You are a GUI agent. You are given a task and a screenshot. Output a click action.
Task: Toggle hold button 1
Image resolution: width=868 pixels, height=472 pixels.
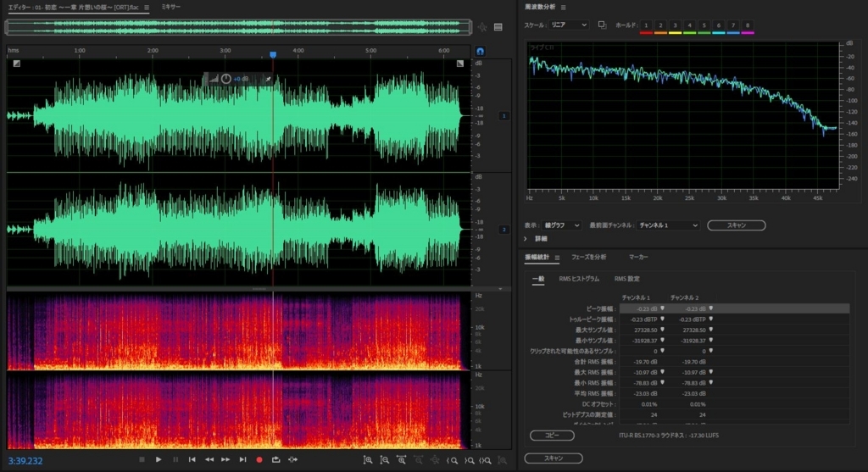tap(645, 25)
